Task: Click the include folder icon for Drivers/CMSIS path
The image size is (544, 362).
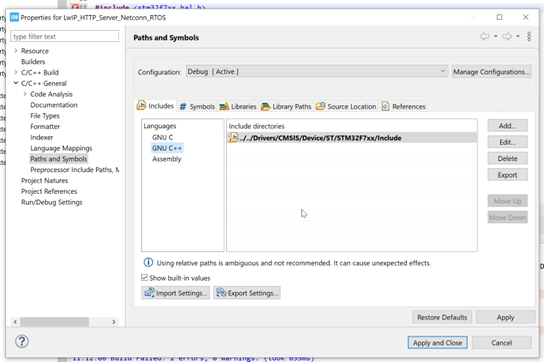Action: pyautogui.click(x=233, y=138)
